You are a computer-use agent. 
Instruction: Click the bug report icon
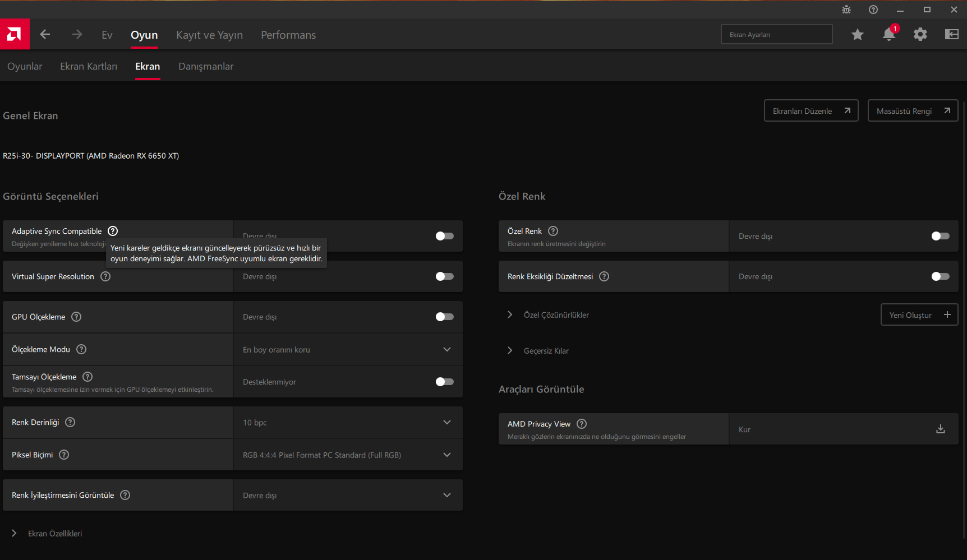(x=846, y=10)
